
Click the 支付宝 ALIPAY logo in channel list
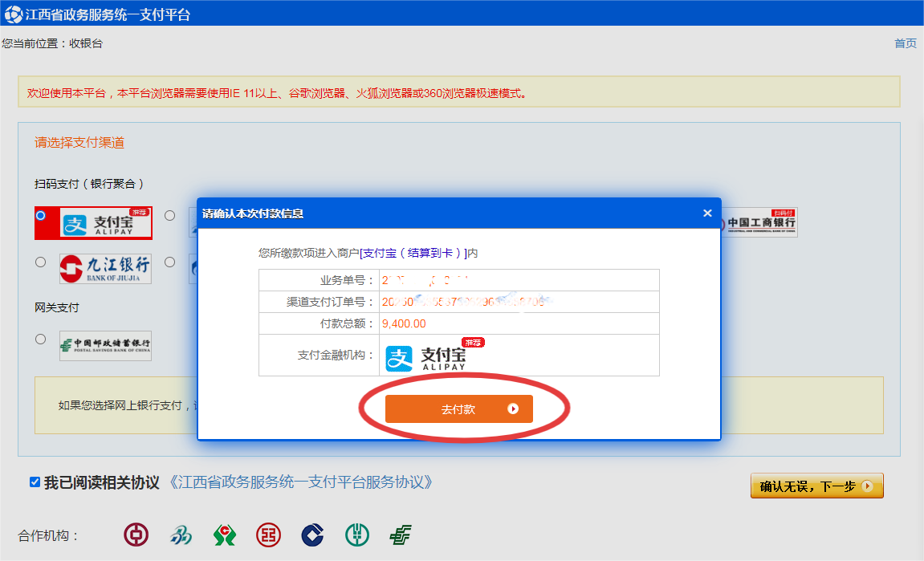click(105, 223)
